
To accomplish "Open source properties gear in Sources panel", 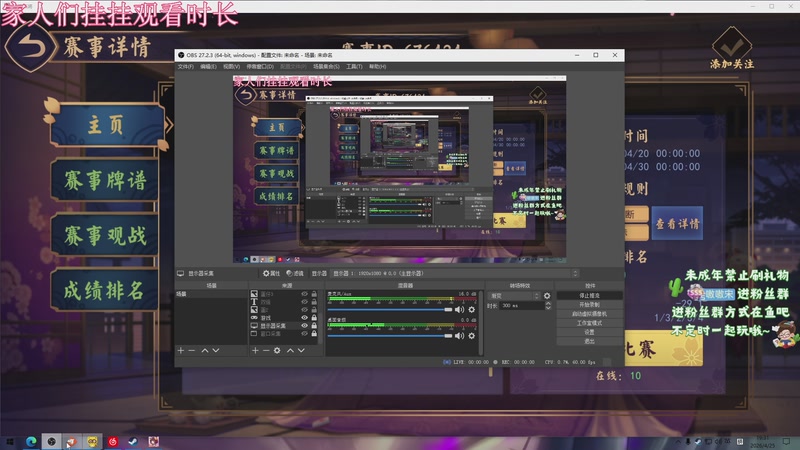I will pos(277,351).
